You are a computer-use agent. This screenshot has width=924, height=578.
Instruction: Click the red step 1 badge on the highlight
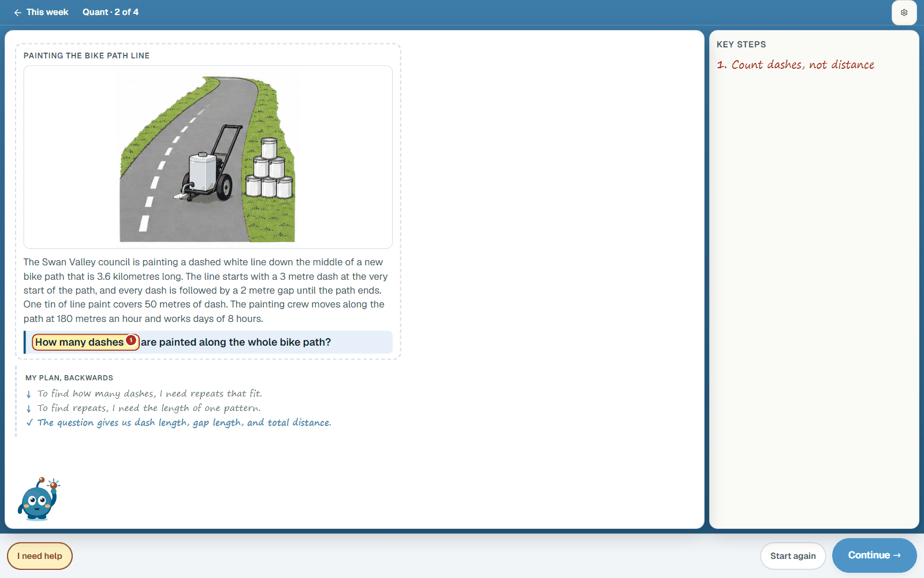click(131, 340)
